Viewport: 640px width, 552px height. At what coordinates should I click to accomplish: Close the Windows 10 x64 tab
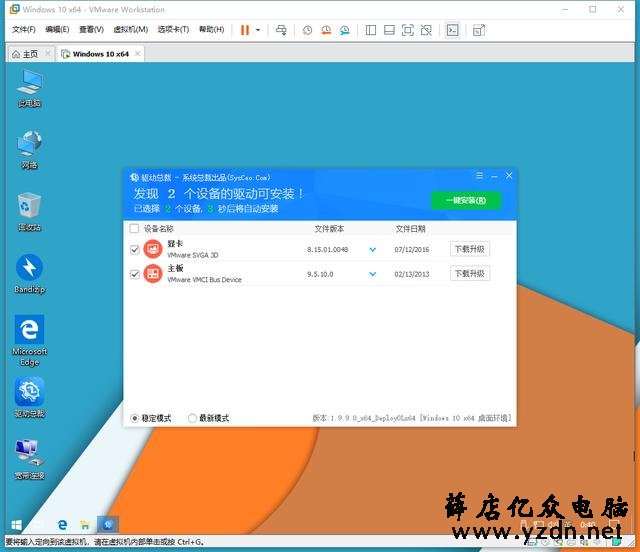click(138, 53)
